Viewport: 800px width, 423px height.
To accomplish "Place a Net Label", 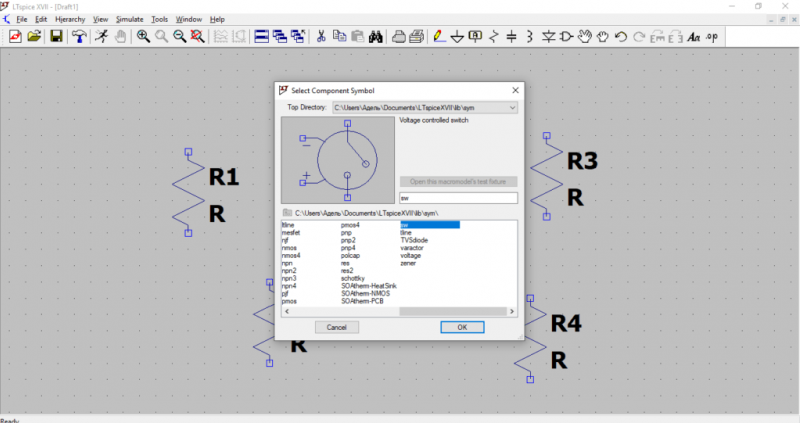I will click(475, 36).
